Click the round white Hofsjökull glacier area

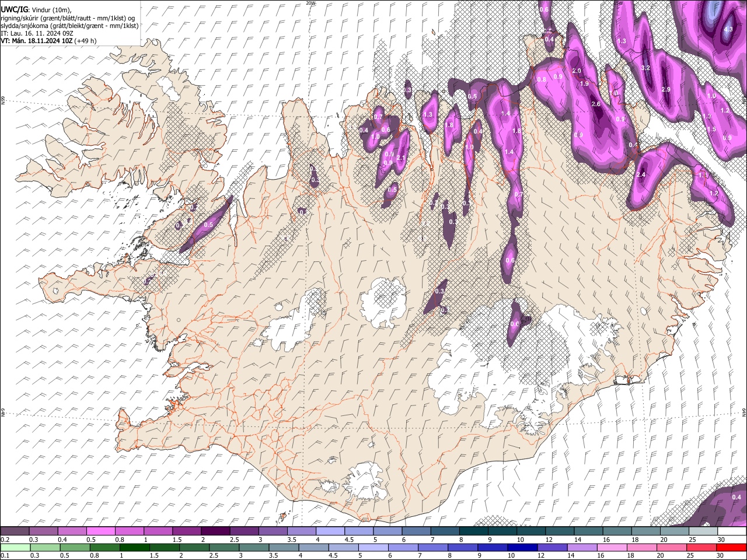pyautogui.click(x=383, y=302)
